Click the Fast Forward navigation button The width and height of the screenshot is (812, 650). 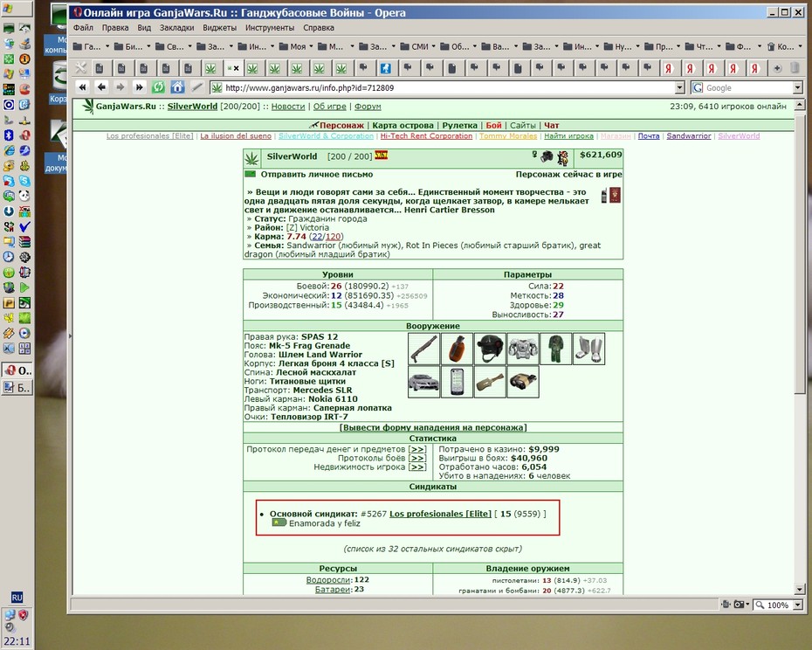point(140,87)
